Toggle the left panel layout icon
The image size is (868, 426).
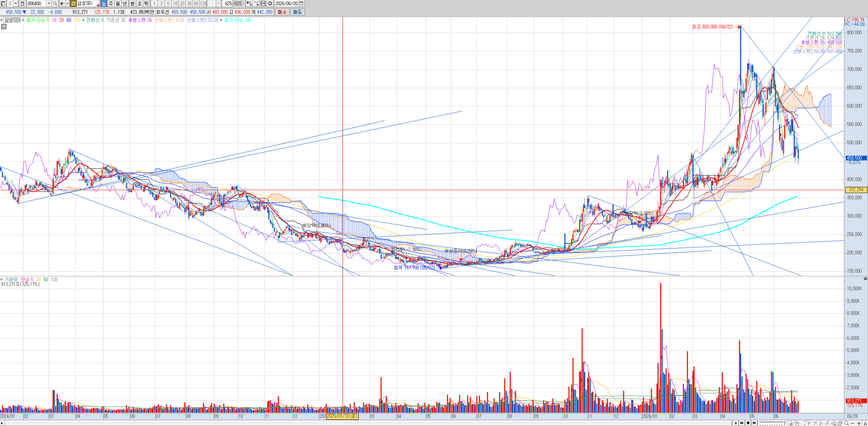[x=3, y=3]
